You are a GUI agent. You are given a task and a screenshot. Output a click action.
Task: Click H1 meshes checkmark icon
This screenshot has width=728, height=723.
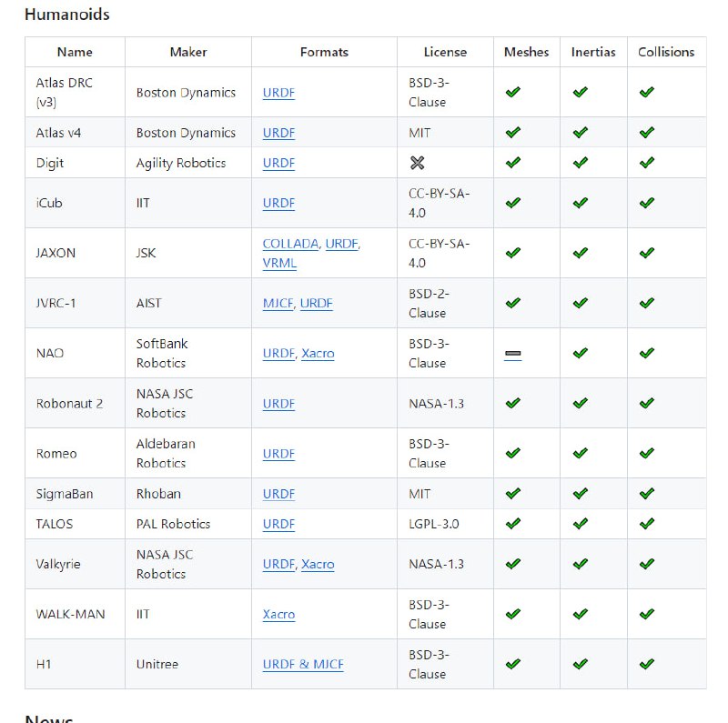pos(513,664)
